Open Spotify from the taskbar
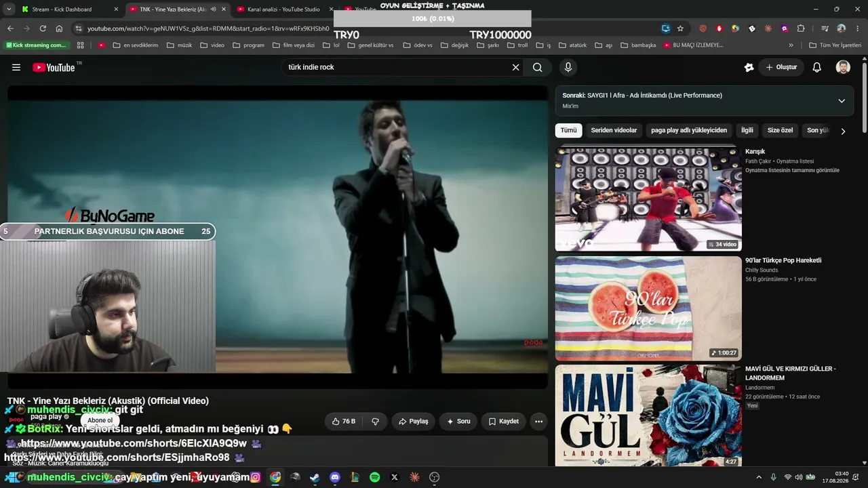Image resolution: width=868 pixels, height=488 pixels. click(375, 477)
